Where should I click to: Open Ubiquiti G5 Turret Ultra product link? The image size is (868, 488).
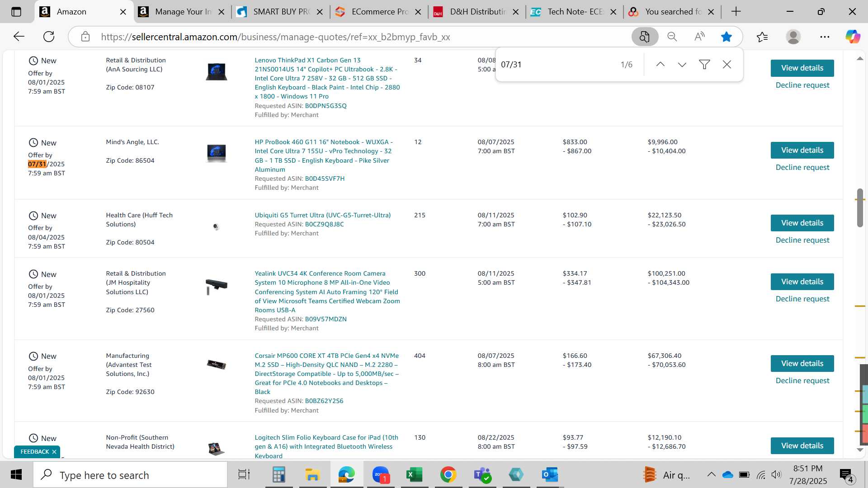point(322,215)
